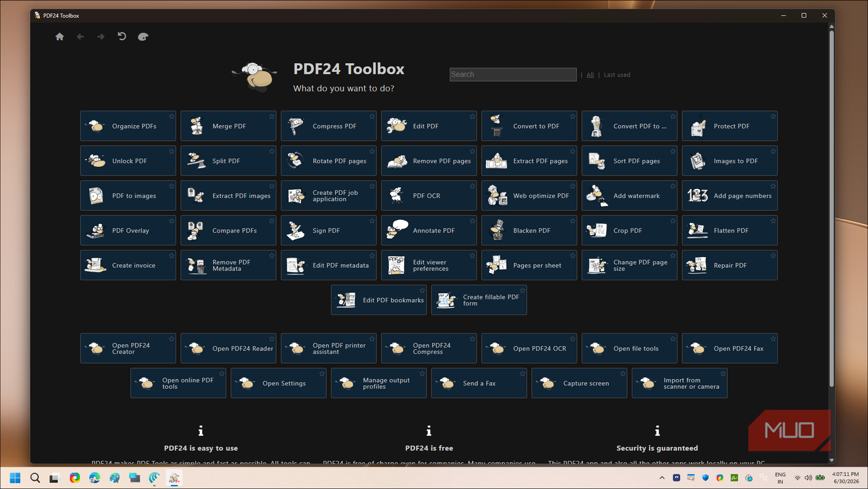
Task: Star the Capture screen tile
Action: coord(622,374)
